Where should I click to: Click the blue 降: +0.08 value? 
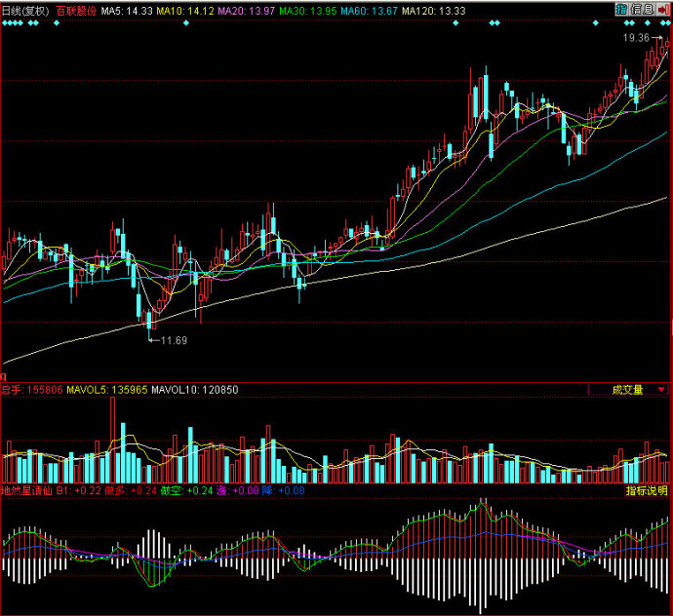[x=284, y=490]
